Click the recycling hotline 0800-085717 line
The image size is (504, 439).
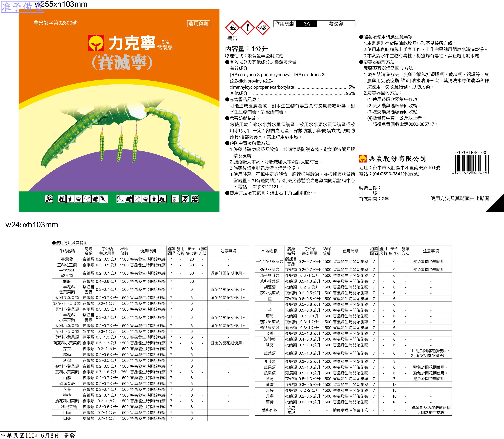pyautogui.click(x=405, y=124)
